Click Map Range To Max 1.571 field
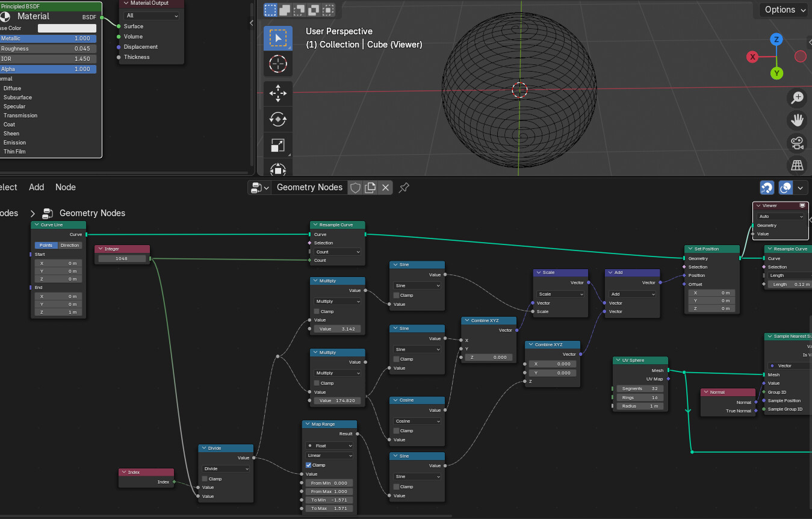The image size is (812, 519). pyautogui.click(x=329, y=508)
